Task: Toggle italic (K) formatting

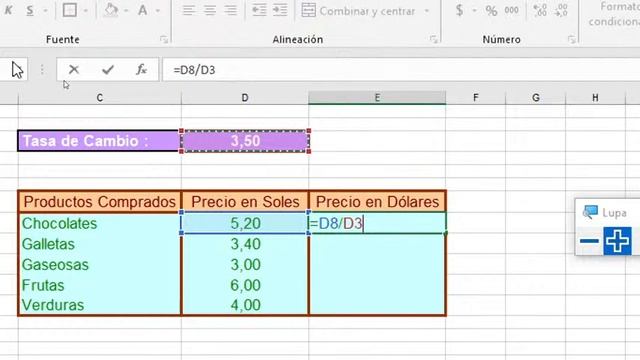Action: tap(8, 10)
